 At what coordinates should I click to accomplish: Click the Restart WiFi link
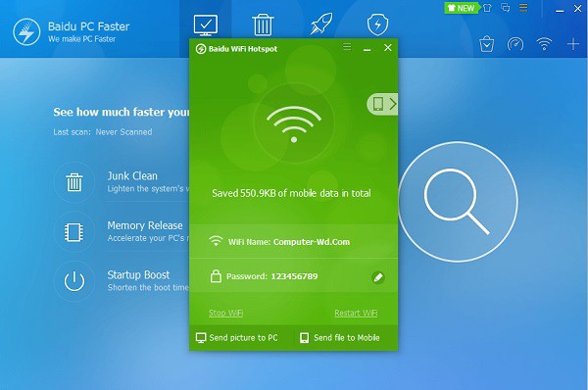coord(356,313)
